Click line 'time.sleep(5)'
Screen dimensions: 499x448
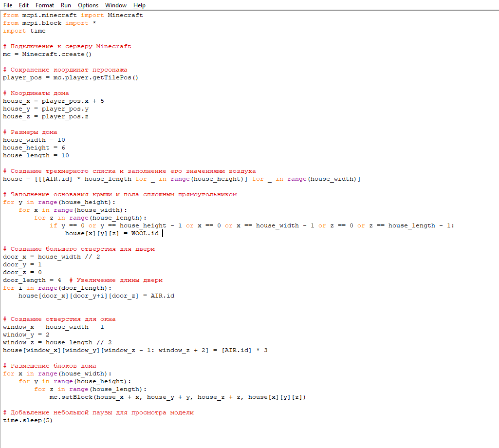[28, 421]
